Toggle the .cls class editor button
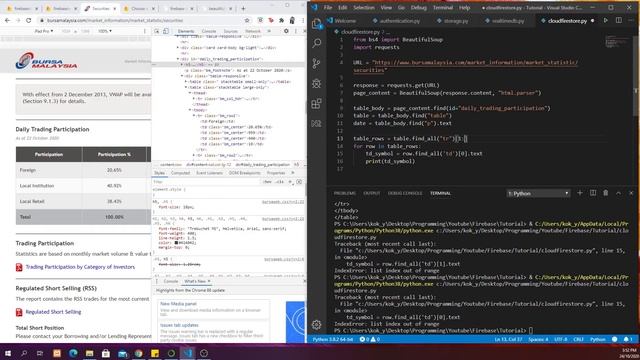640x360 pixels. [x=280, y=182]
